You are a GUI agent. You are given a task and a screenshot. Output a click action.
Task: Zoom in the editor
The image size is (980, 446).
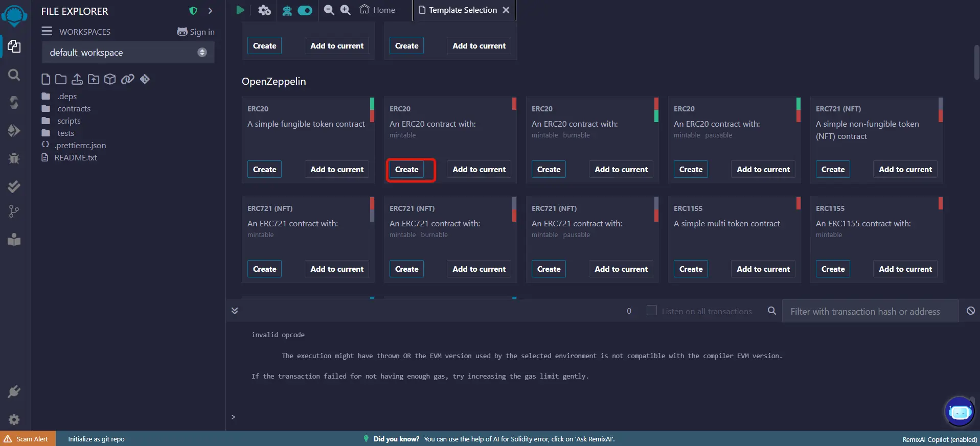(346, 10)
